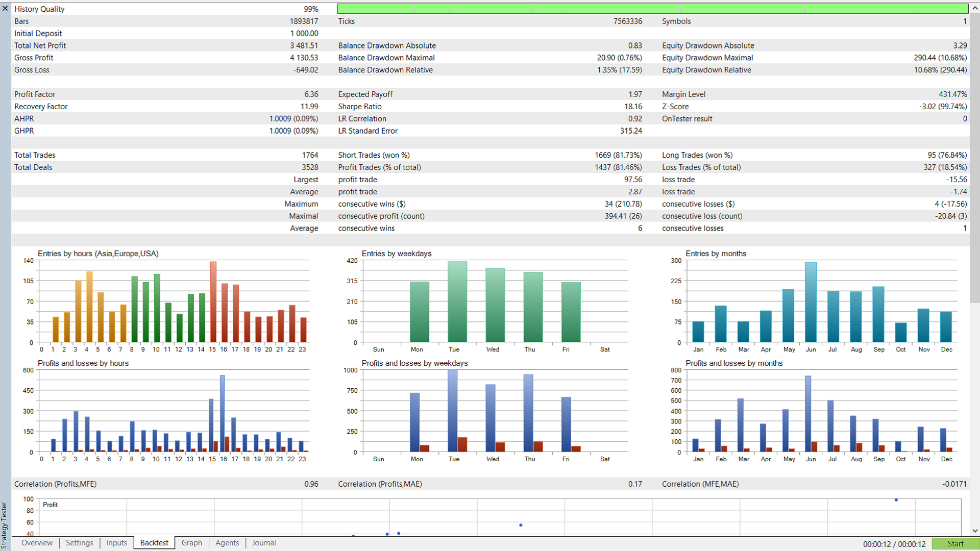
Task: Open the Overview tab
Action: [37, 543]
